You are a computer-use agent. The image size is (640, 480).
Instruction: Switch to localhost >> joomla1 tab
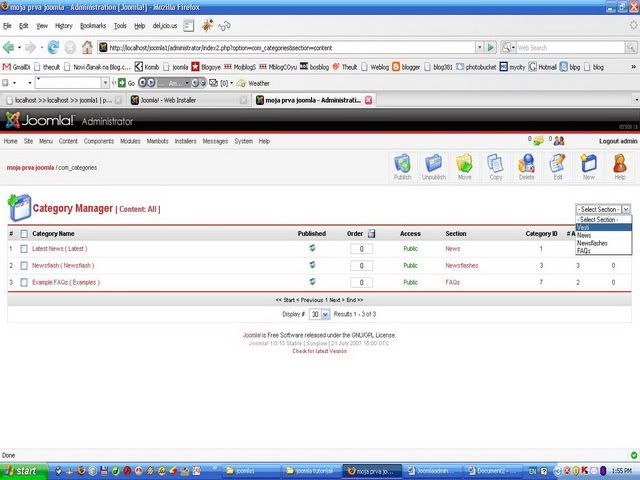(x=63, y=100)
